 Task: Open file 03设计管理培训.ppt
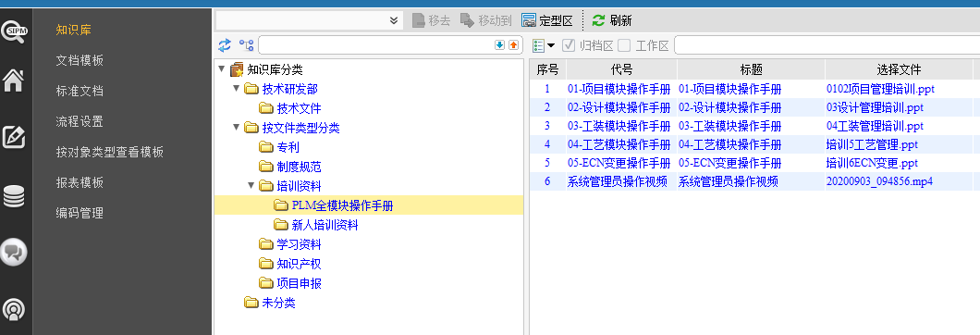pyautogui.click(x=875, y=107)
